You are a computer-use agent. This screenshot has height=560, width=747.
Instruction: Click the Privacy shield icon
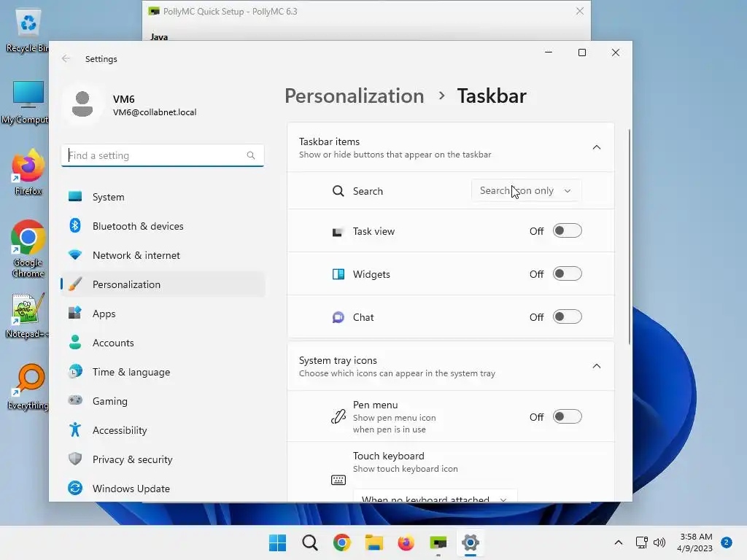[x=75, y=459]
